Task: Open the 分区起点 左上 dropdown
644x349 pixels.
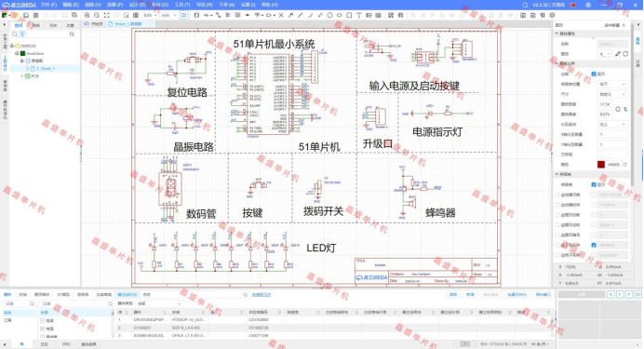Action: pyautogui.click(x=612, y=125)
